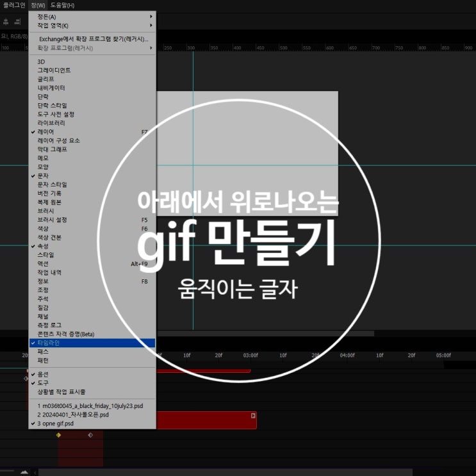Open the 레이어 구성 요소 panel
The width and height of the screenshot is (476, 476).
[92, 140]
